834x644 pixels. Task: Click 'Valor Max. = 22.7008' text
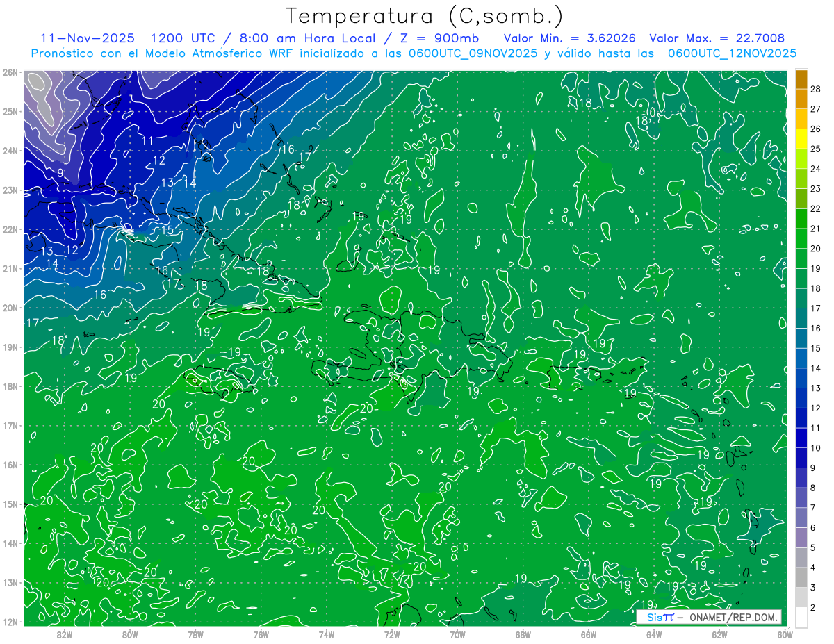[717, 38]
